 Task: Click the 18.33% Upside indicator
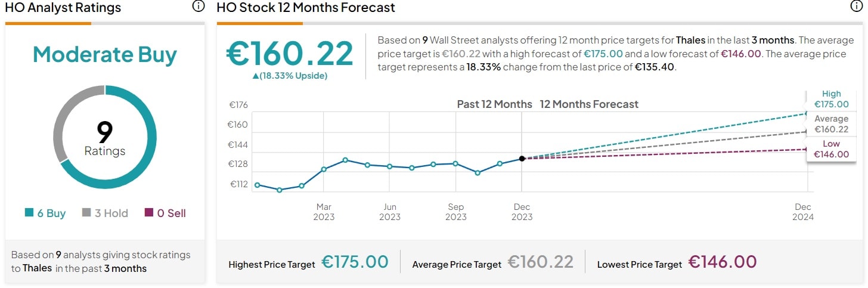coord(290,76)
